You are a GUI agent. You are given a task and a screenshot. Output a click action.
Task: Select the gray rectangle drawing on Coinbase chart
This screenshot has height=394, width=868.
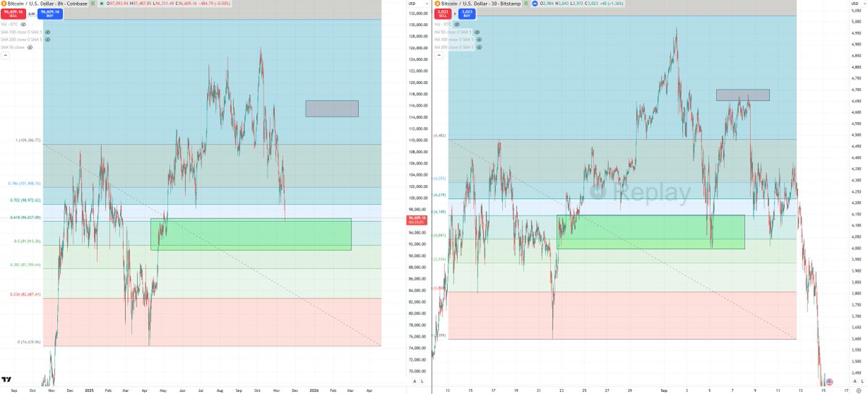332,108
